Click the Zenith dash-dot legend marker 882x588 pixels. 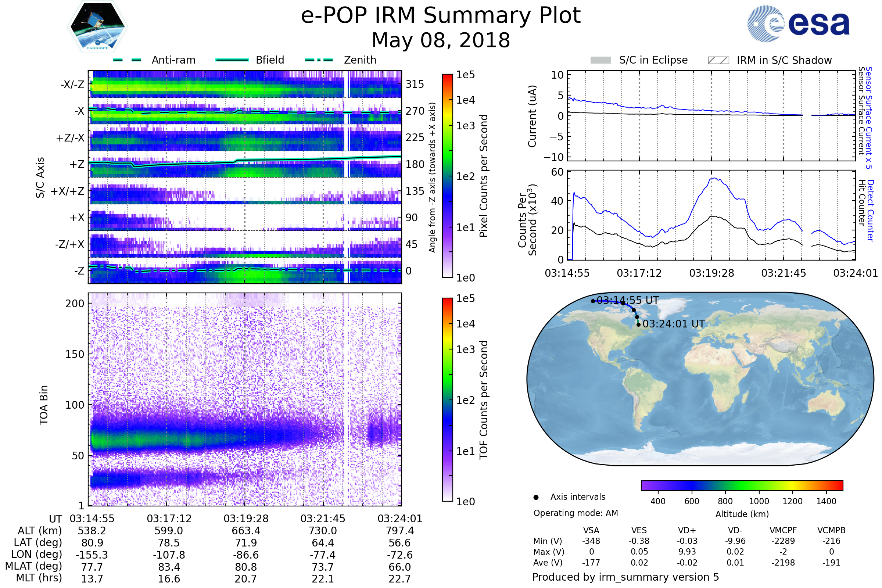point(319,60)
